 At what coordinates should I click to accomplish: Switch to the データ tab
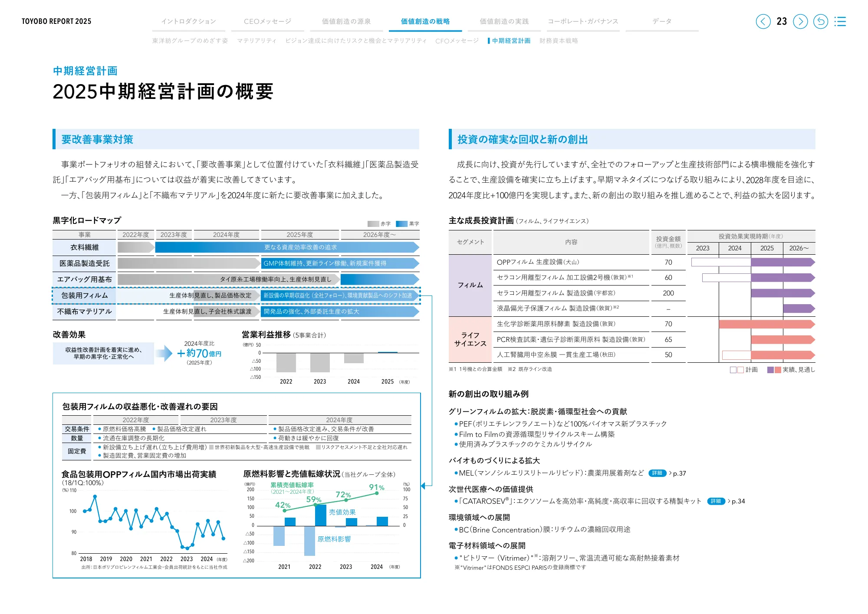pos(661,20)
